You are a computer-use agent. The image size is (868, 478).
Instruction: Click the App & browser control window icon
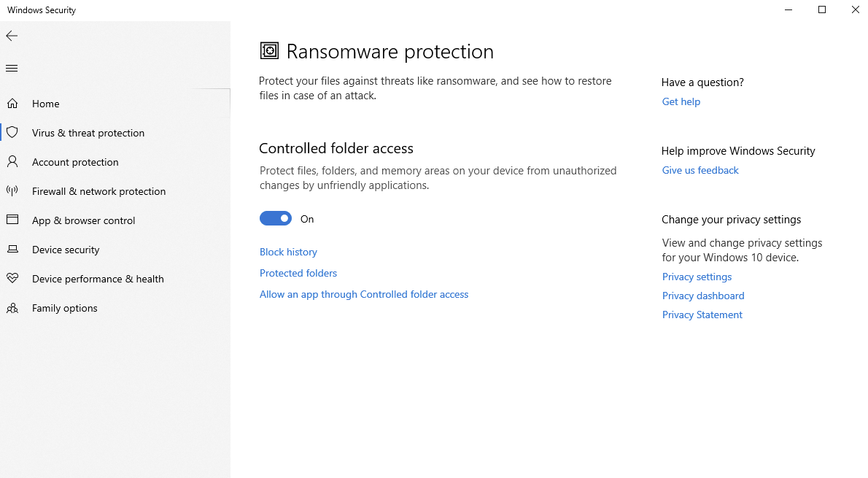tap(12, 220)
